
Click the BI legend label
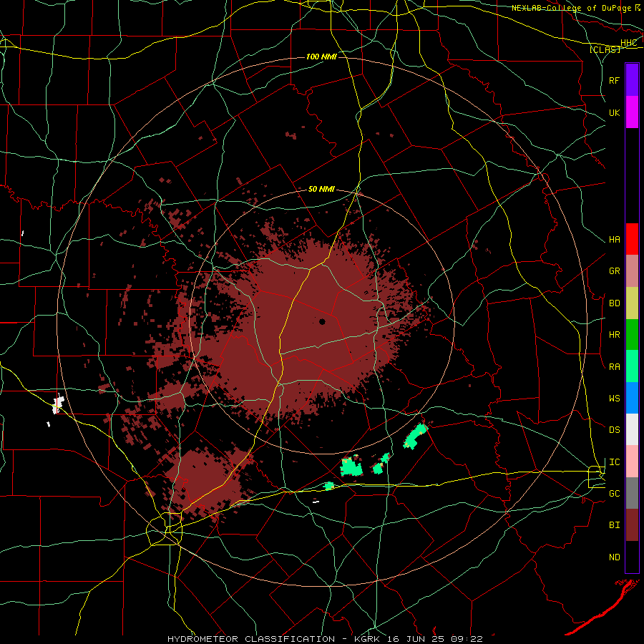coord(614,525)
